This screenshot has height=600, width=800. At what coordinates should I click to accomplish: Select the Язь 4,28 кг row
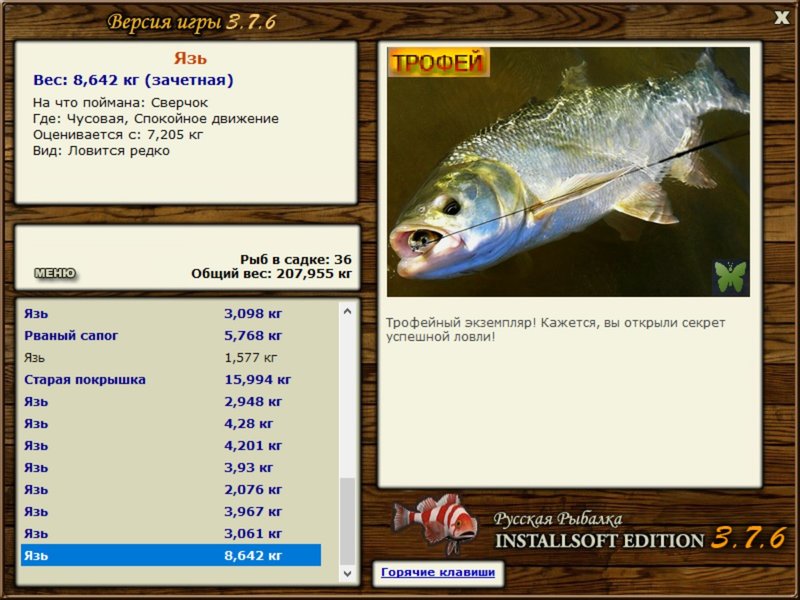171,423
